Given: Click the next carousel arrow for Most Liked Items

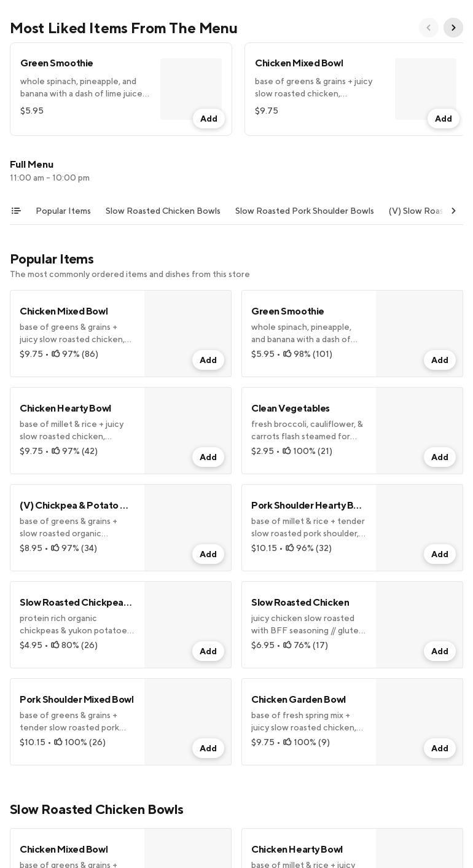Looking at the screenshot, I should point(453,28).
